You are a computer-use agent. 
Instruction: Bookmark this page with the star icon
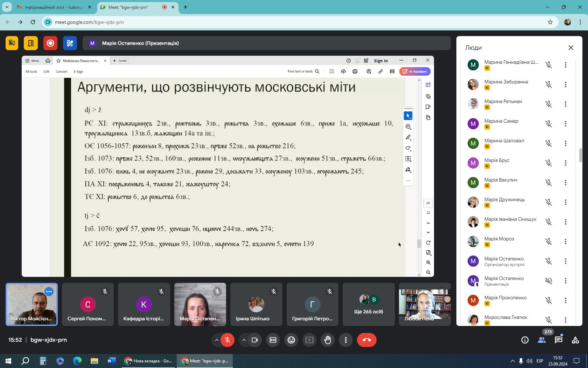[x=550, y=22]
